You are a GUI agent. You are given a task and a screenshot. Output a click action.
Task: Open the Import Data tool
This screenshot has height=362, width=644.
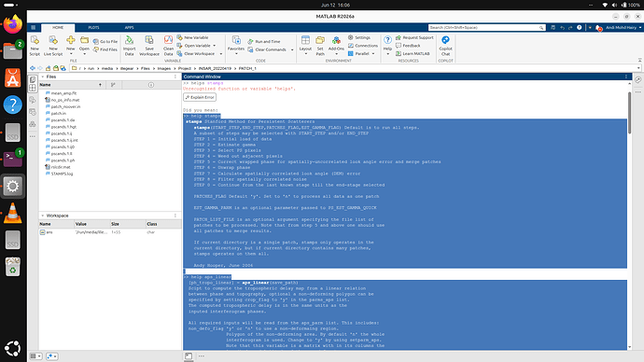click(x=129, y=46)
